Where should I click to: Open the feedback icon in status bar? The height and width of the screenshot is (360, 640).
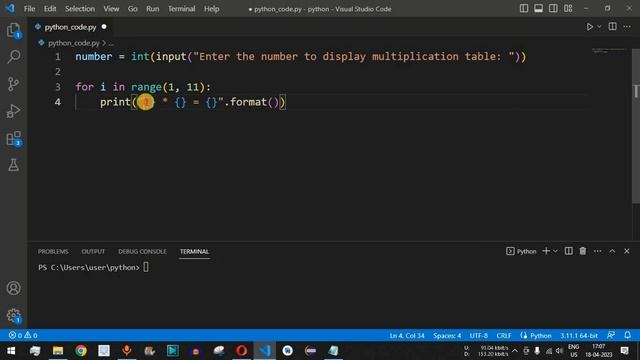pos(611,335)
